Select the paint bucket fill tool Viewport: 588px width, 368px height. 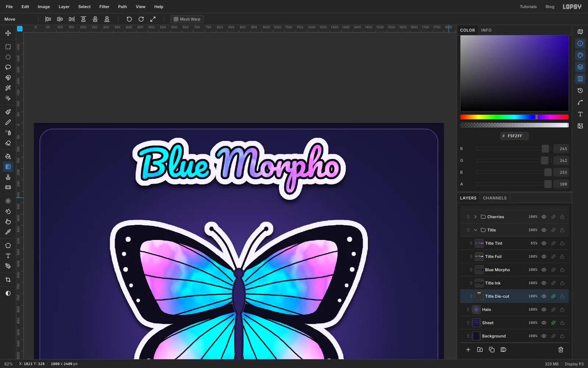click(x=8, y=156)
